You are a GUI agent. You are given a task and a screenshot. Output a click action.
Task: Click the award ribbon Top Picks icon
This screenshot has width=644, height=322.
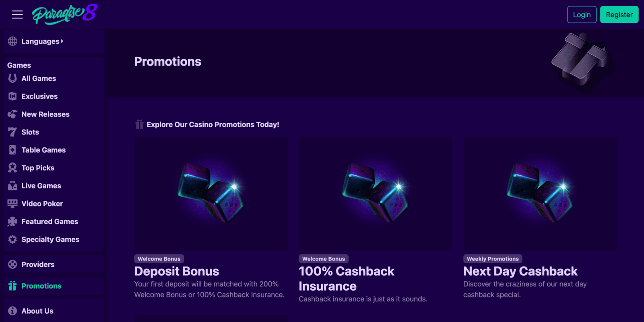point(12,168)
